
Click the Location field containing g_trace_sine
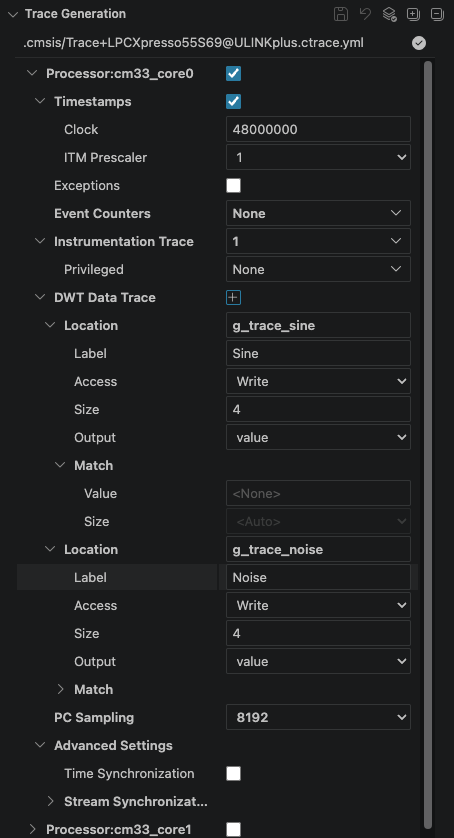pyautogui.click(x=318, y=325)
